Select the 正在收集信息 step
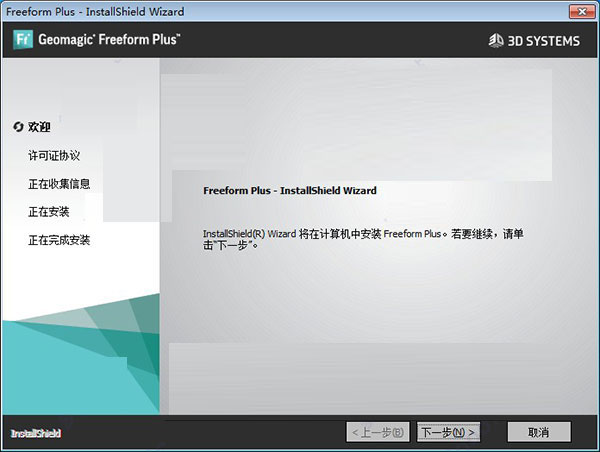The width and height of the screenshot is (600, 452). (x=59, y=184)
